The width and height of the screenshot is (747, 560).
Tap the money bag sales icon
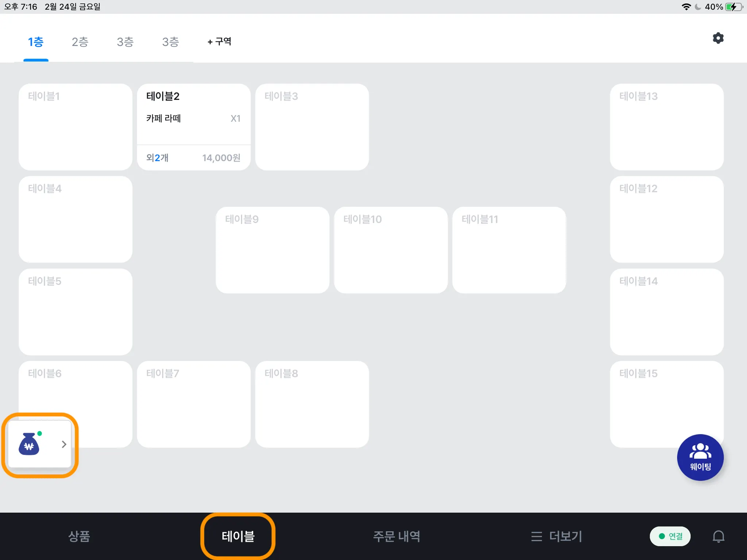click(29, 444)
